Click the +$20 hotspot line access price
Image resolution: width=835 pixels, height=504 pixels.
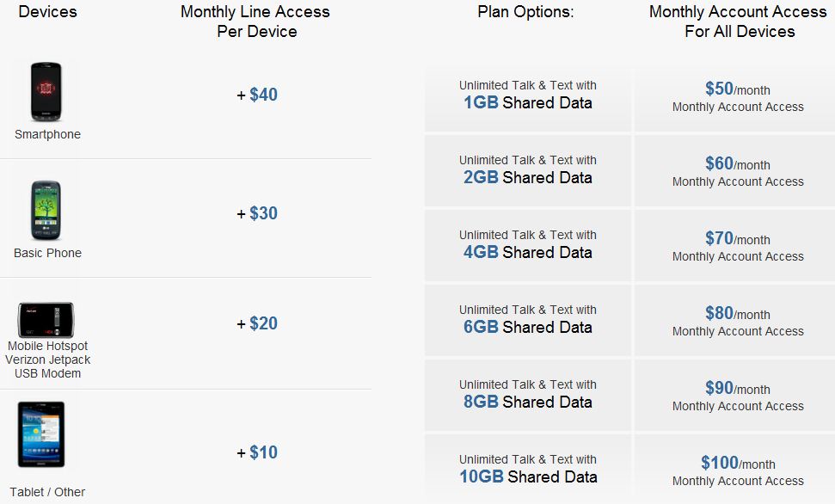coord(257,323)
